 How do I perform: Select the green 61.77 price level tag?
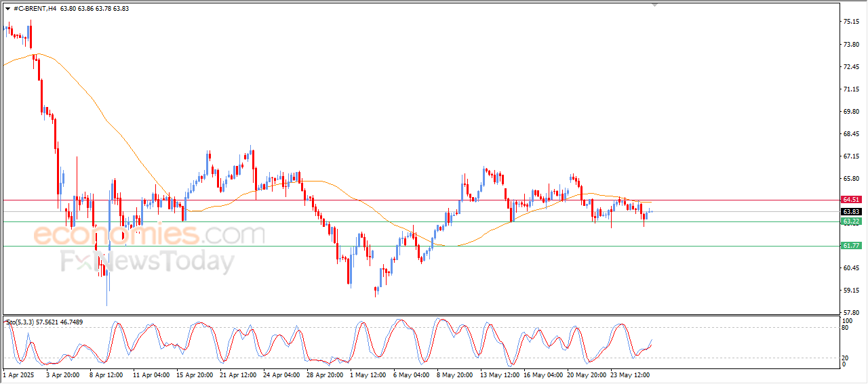click(850, 245)
